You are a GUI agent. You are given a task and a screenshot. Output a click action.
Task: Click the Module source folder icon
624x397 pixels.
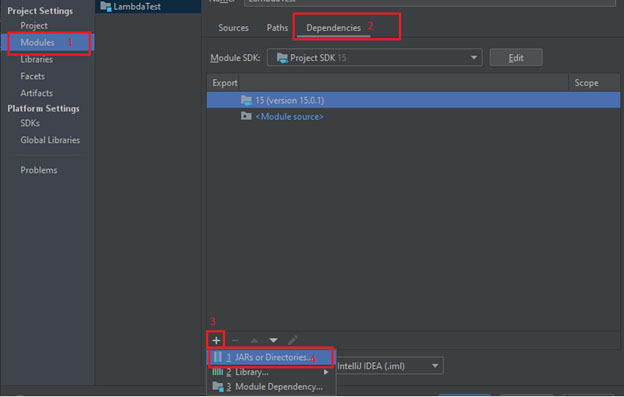[x=246, y=116]
